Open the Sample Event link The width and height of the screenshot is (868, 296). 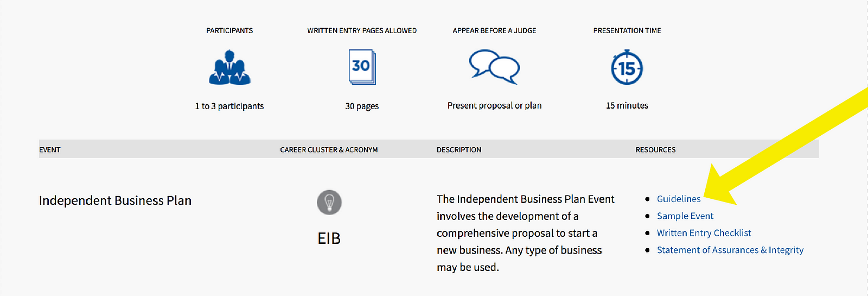pyautogui.click(x=685, y=216)
